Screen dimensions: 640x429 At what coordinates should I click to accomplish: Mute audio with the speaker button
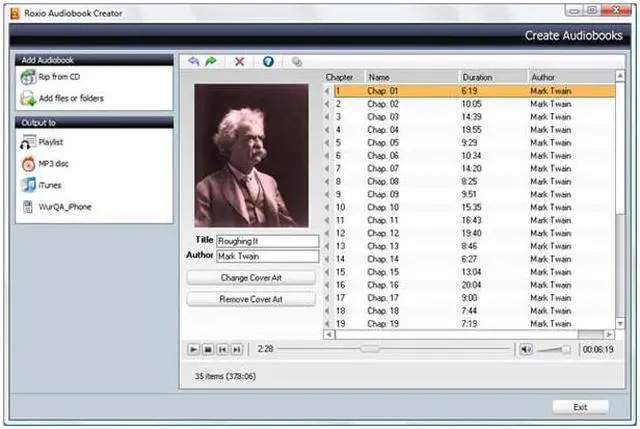[x=526, y=349]
